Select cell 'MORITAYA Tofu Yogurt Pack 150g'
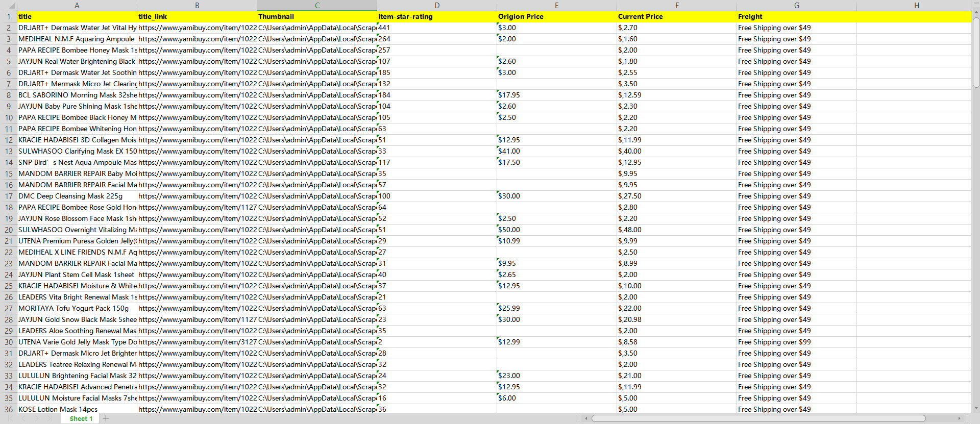980x424 pixels. coord(77,308)
